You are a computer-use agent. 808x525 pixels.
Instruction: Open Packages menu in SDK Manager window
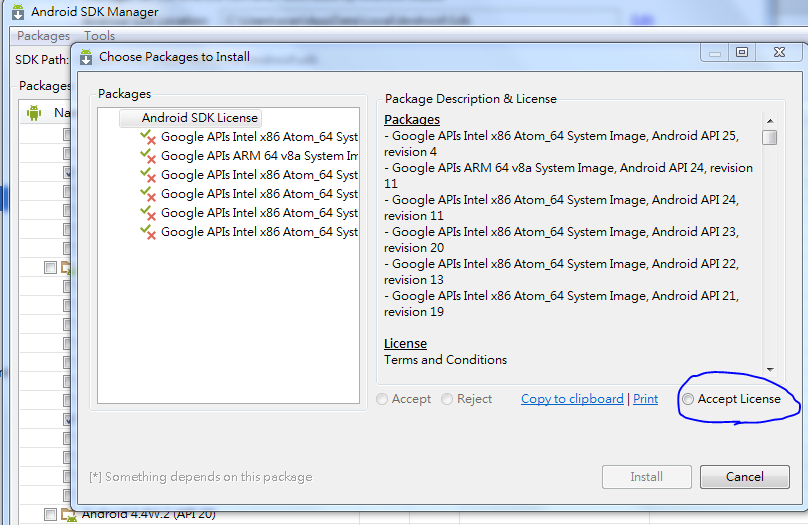[43, 36]
